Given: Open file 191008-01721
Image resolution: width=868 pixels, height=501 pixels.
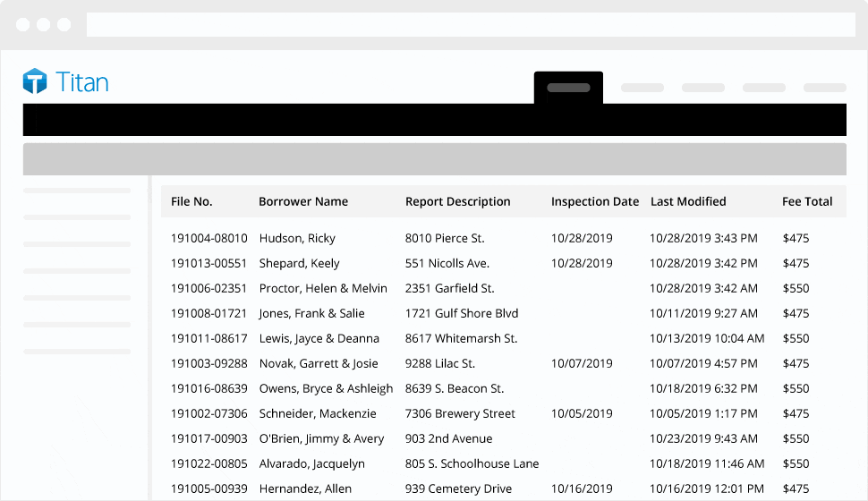Looking at the screenshot, I should pos(209,313).
